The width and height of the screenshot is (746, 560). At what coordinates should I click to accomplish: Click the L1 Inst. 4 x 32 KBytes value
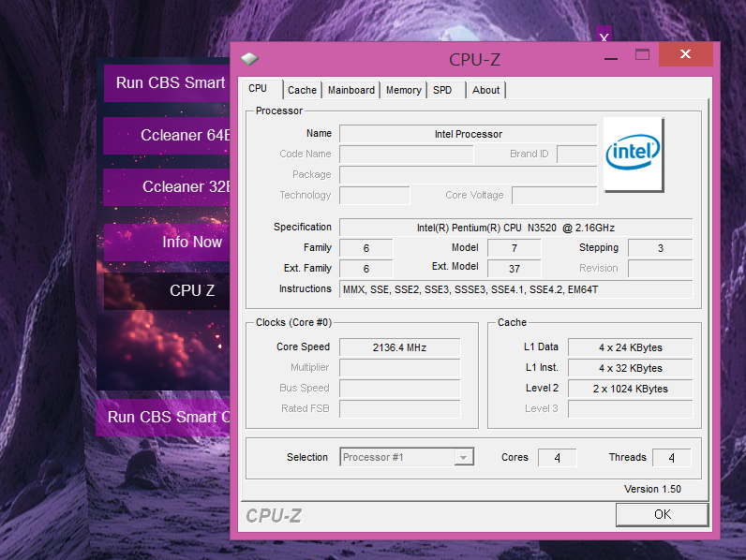[631, 368]
